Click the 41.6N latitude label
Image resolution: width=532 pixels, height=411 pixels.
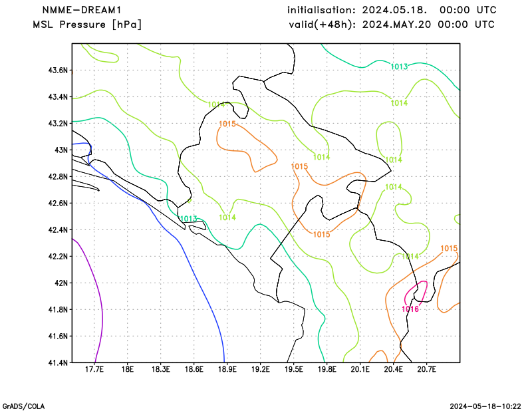pos(58,336)
